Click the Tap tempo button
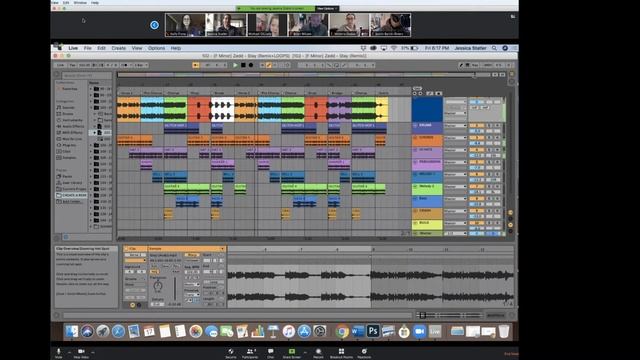The width and height of the screenshot is (640, 360). [x=72, y=65]
